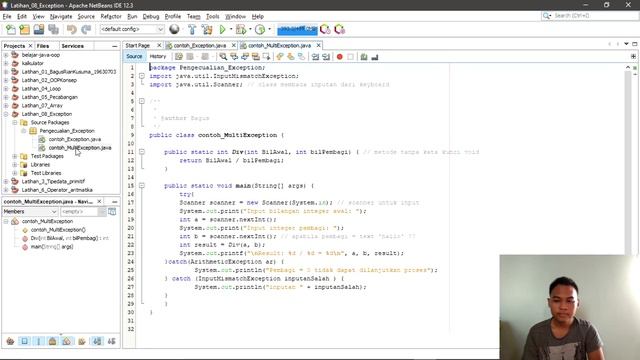
Task: Toggle Show Fields filter in Navigator
Action: coord(24,341)
